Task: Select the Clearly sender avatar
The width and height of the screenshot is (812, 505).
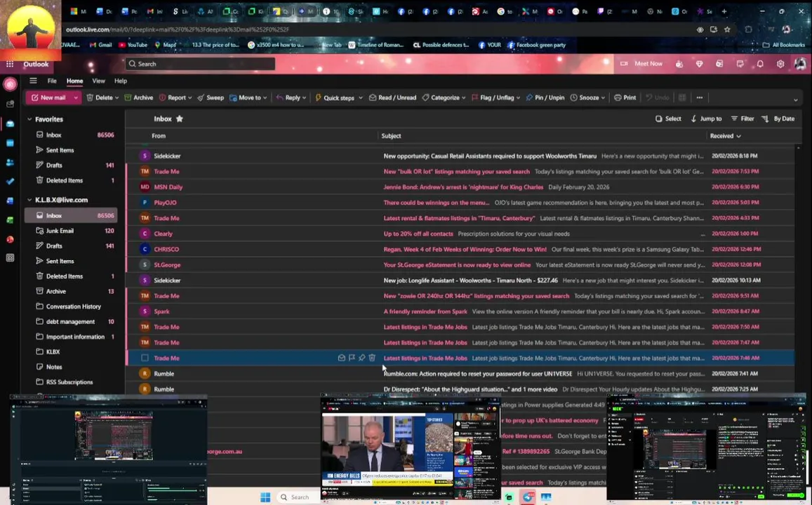Action: (x=145, y=234)
